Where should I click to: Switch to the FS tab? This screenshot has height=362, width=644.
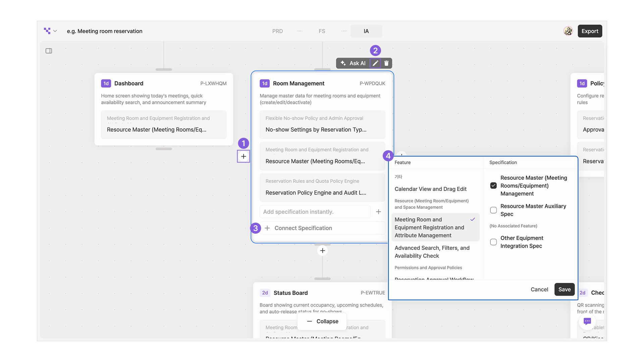pyautogui.click(x=322, y=31)
